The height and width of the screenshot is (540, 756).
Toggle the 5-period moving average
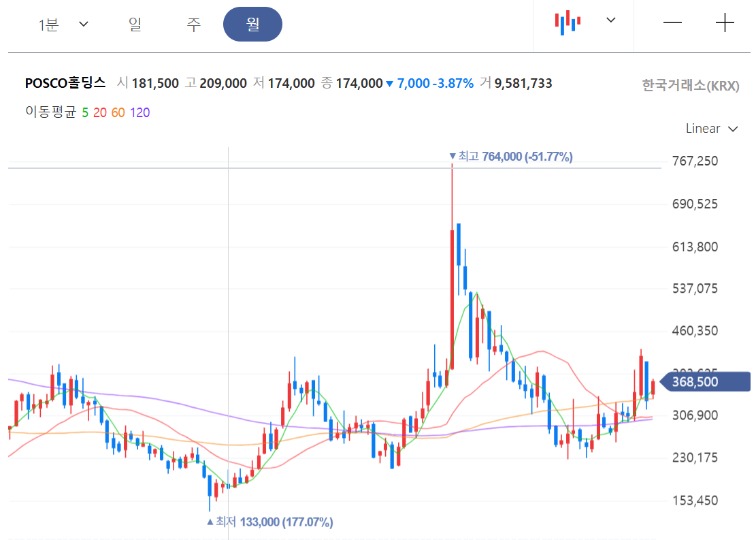85,113
